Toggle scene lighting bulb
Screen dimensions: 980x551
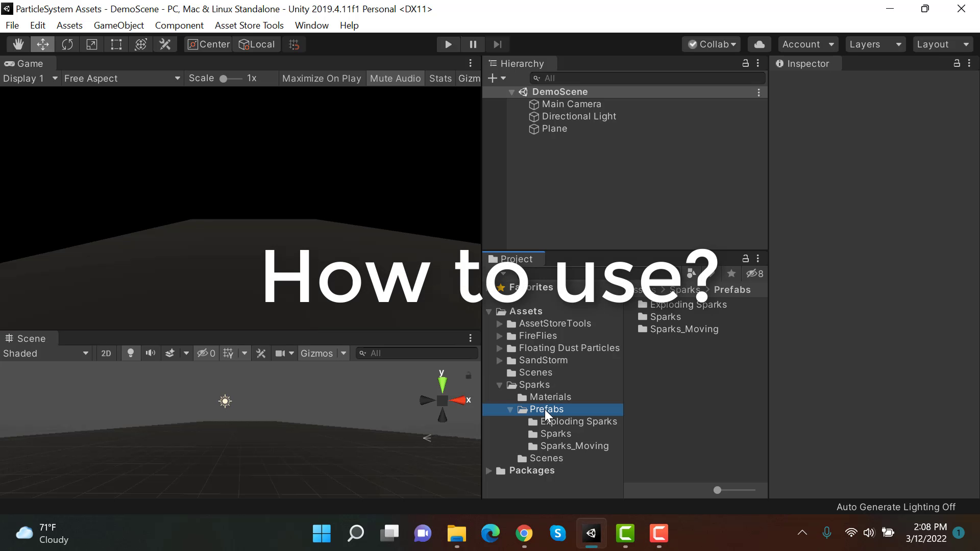[131, 354]
